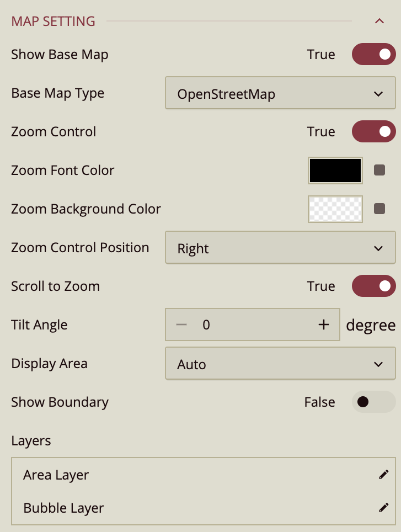
Task: Collapse the Map Setting section chevron
Action: click(379, 22)
